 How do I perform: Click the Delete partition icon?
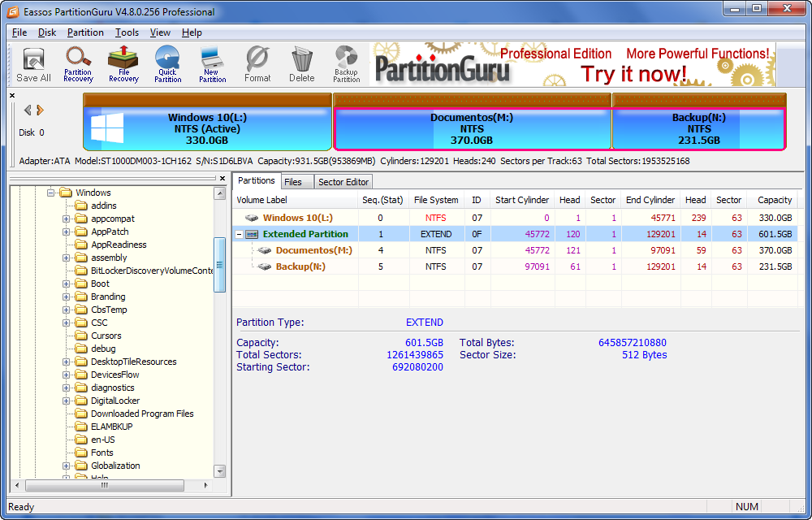(301, 63)
